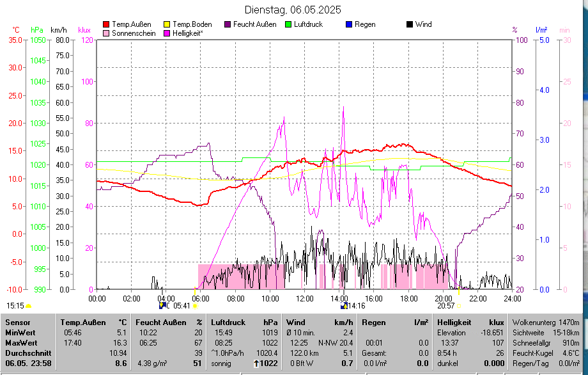Click the 'Elevation' label

[451, 333]
